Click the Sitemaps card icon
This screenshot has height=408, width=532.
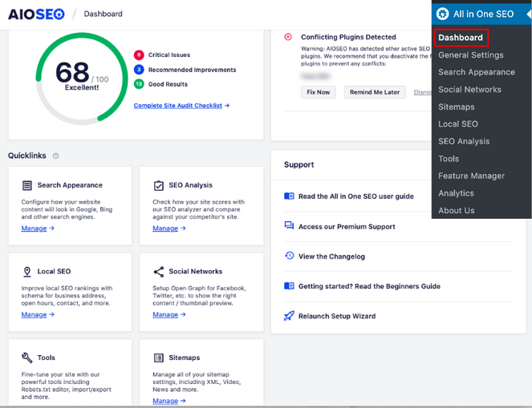pos(159,358)
